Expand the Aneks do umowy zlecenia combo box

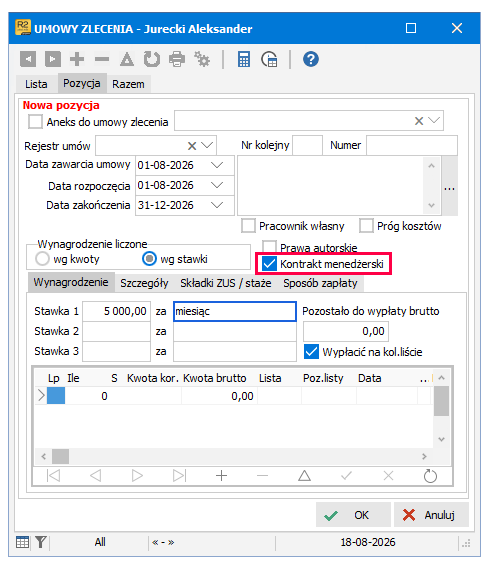coord(434,121)
